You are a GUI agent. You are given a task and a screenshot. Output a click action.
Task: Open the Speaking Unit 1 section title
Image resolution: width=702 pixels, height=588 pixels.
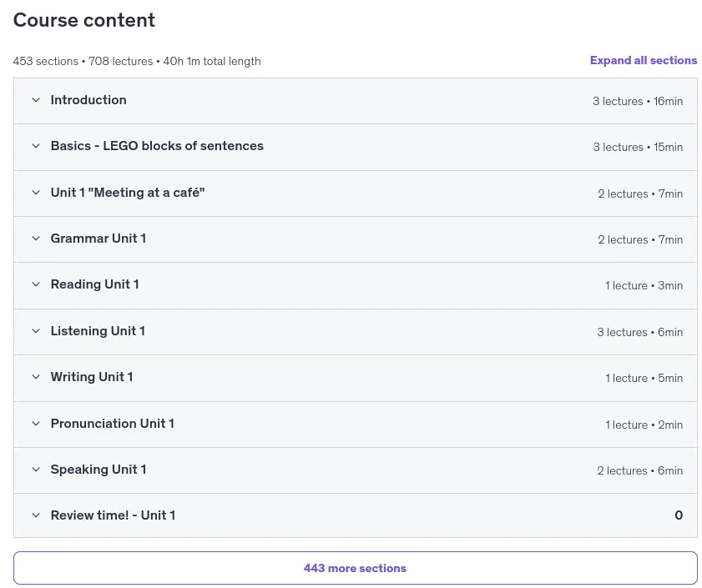pyautogui.click(x=98, y=470)
